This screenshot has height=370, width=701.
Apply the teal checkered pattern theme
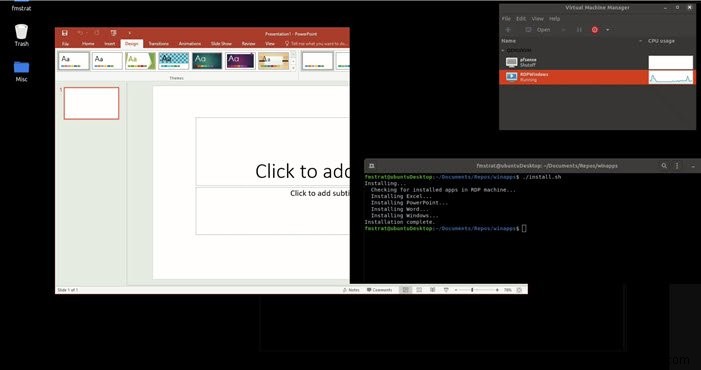(x=173, y=61)
